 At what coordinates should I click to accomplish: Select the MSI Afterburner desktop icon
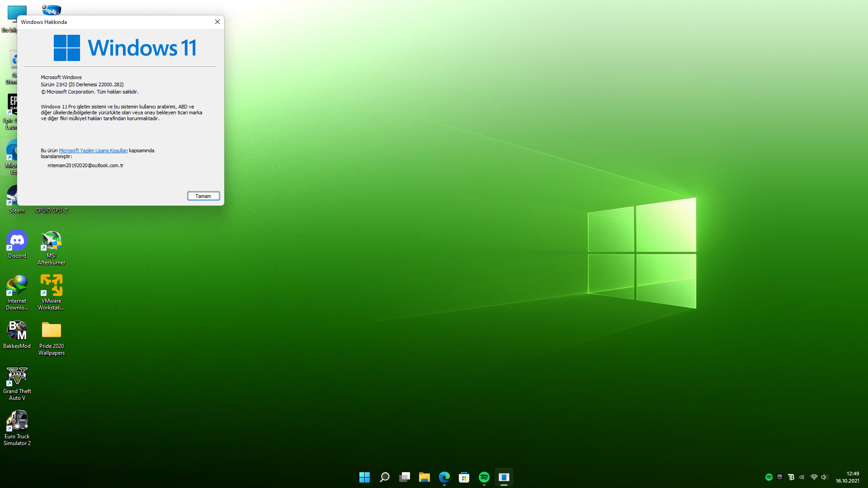[51, 246]
